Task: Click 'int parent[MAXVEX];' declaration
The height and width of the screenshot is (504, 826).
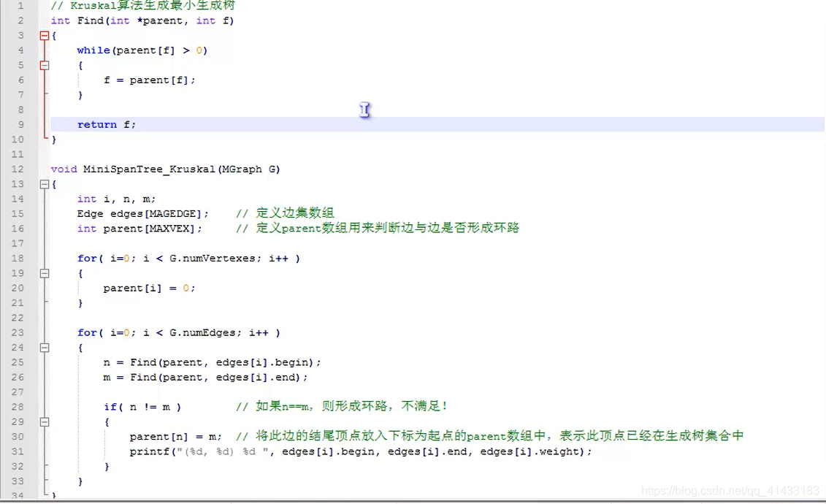Action: pos(139,229)
